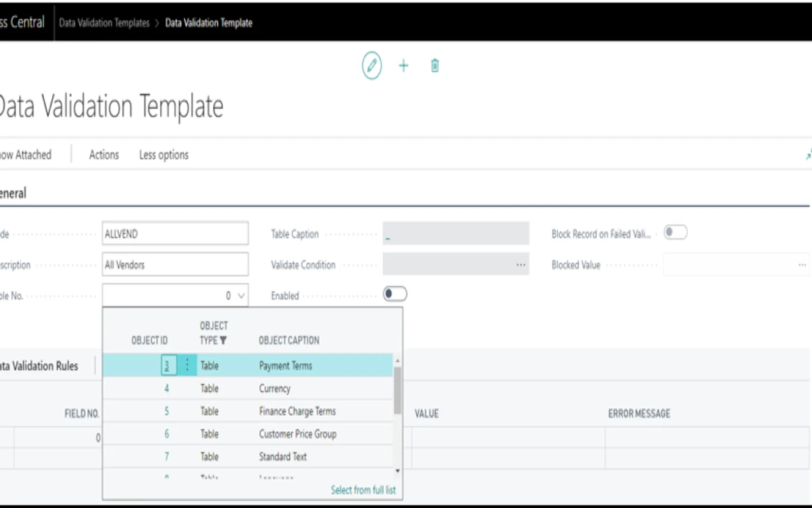This screenshot has height=508, width=812.
Task: Open Validate Condition ellipsis assist button
Action: click(521, 265)
